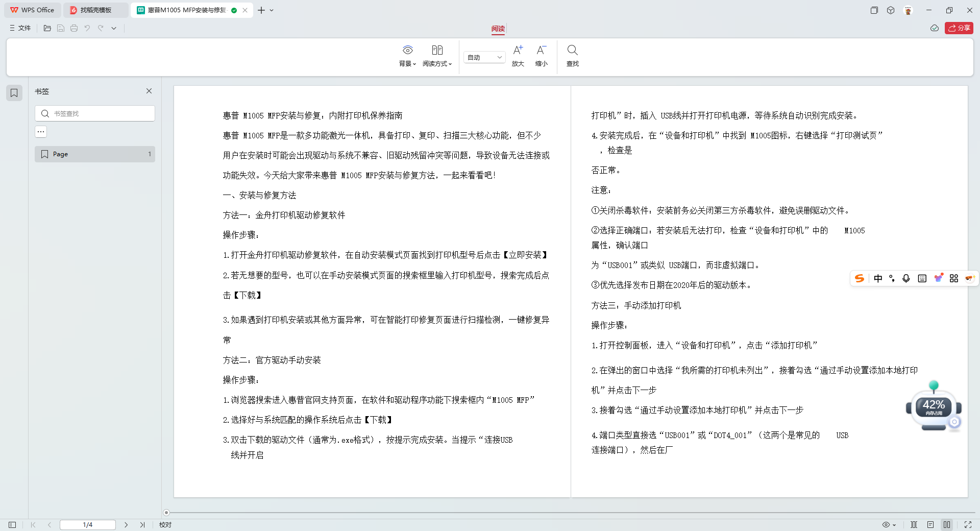
Task: Toggle Chinese 中 input mode
Action: (878, 278)
